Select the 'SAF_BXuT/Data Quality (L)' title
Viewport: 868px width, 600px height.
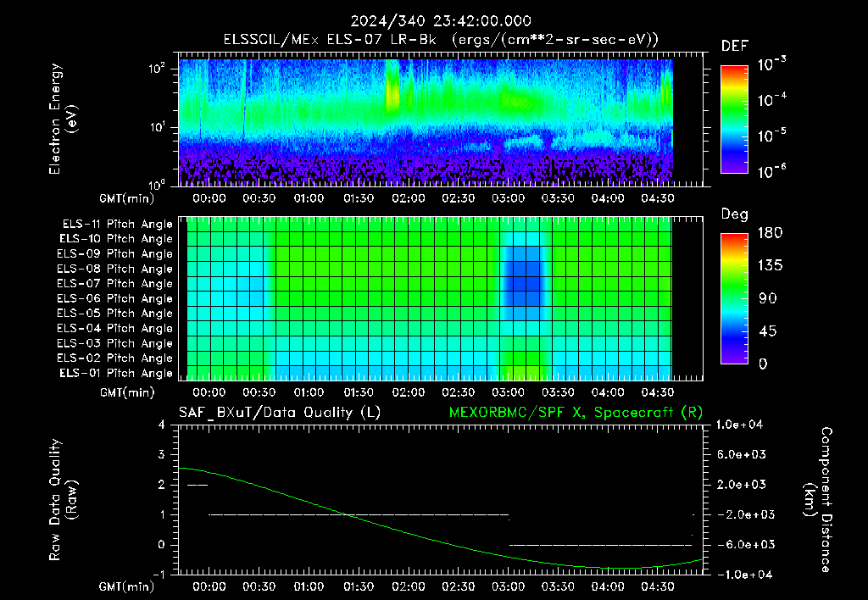click(280, 413)
